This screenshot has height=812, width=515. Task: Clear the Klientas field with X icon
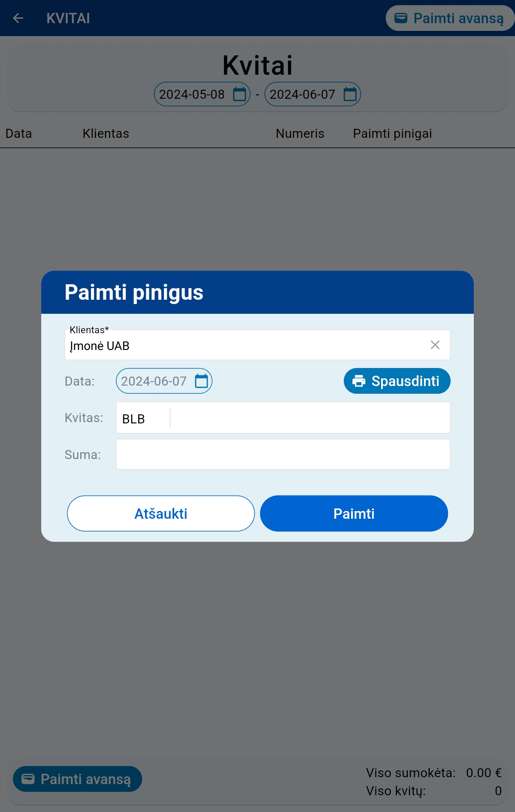[x=435, y=345]
